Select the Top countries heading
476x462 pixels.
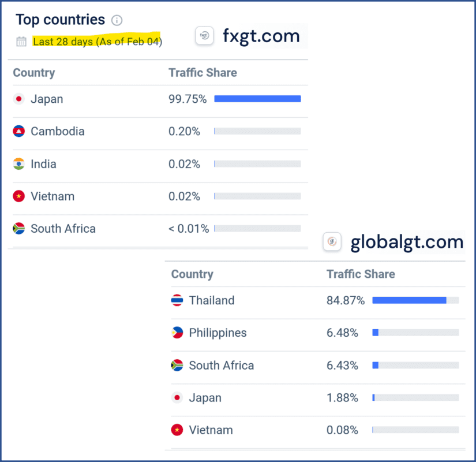pos(61,19)
